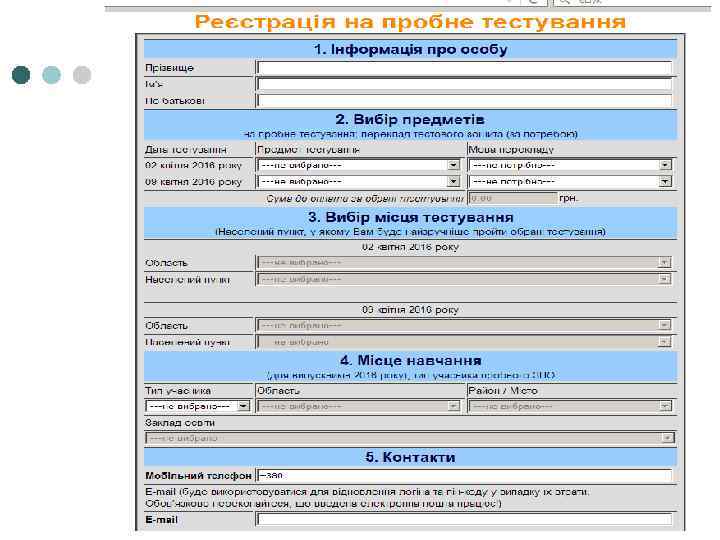Screen dimensions: 720x540
Task: Click the Ім'я first name input field
Action: coord(464,84)
